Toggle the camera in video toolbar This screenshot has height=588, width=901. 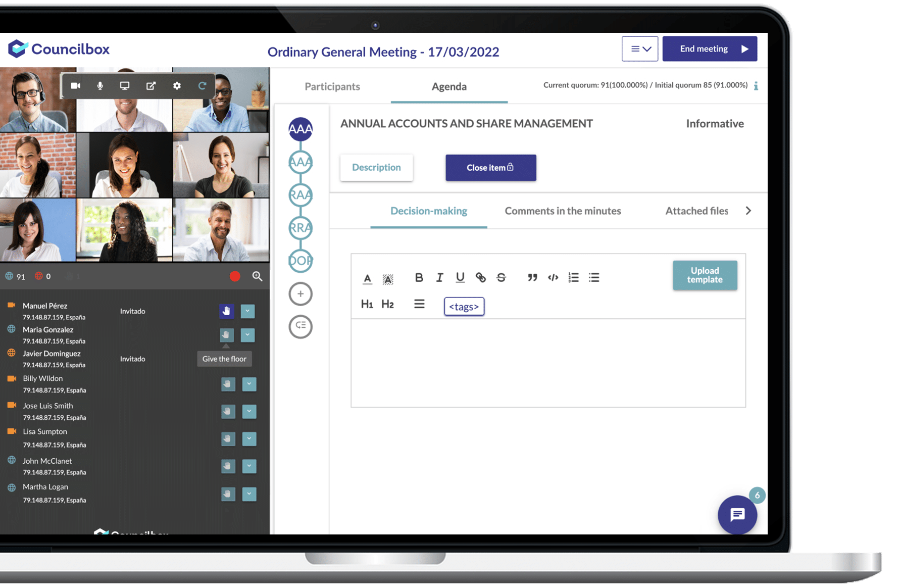pyautogui.click(x=75, y=86)
